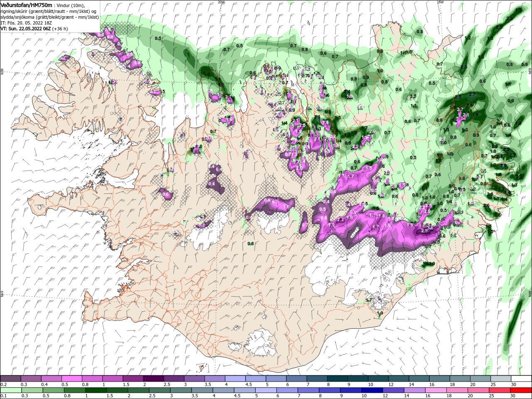The width and height of the screenshot is (532, 399).
Task: Select the pale green 0.1 swatch in the lower legend row
Action: tap(11, 390)
